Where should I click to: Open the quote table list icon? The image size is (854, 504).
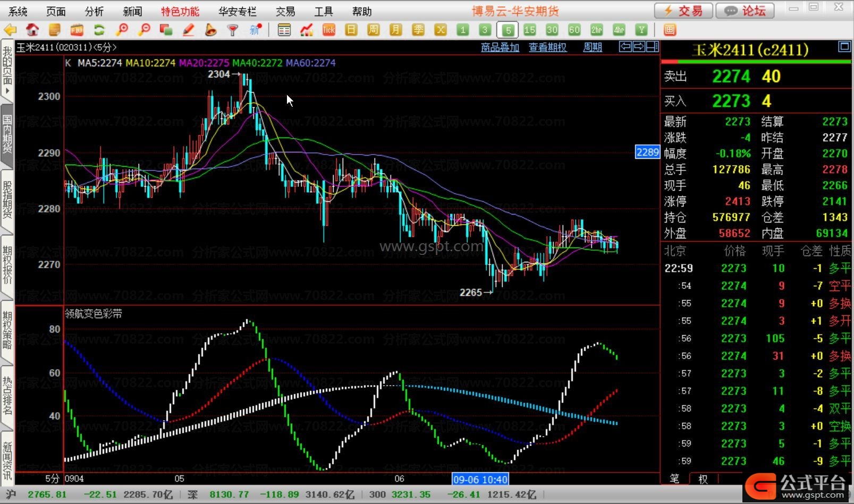[x=284, y=30]
